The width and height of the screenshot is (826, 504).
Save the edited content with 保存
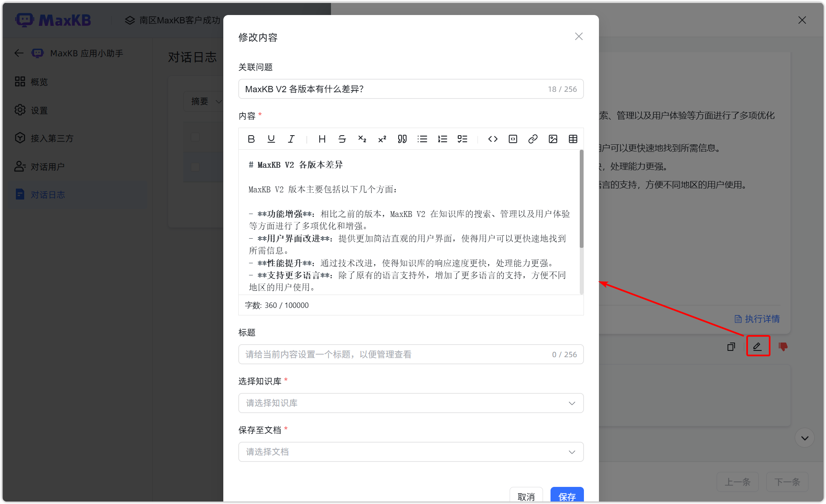pyautogui.click(x=567, y=496)
